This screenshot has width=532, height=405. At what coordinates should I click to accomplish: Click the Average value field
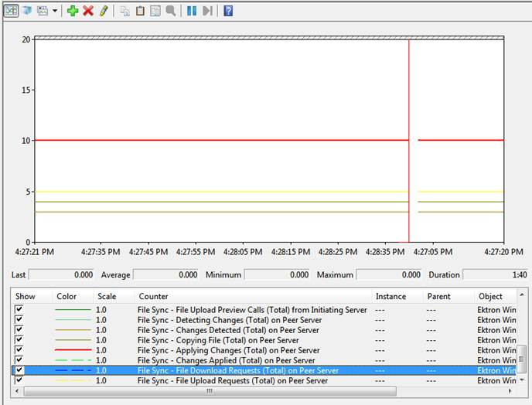click(x=165, y=274)
